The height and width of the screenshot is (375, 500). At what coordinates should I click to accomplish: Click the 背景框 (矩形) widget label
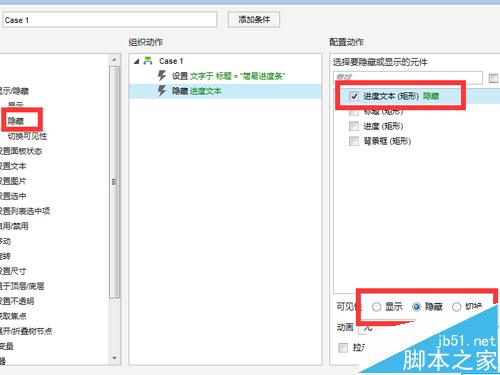387,141
